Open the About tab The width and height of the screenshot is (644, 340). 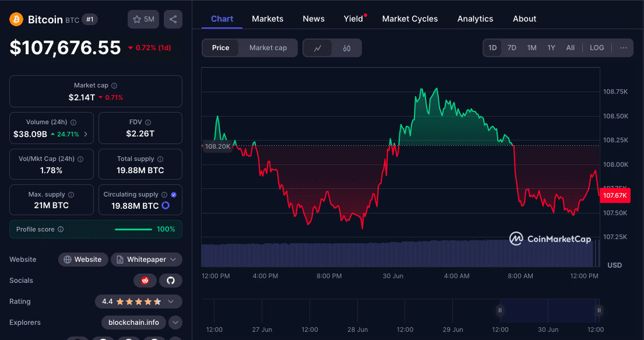[525, 19]
